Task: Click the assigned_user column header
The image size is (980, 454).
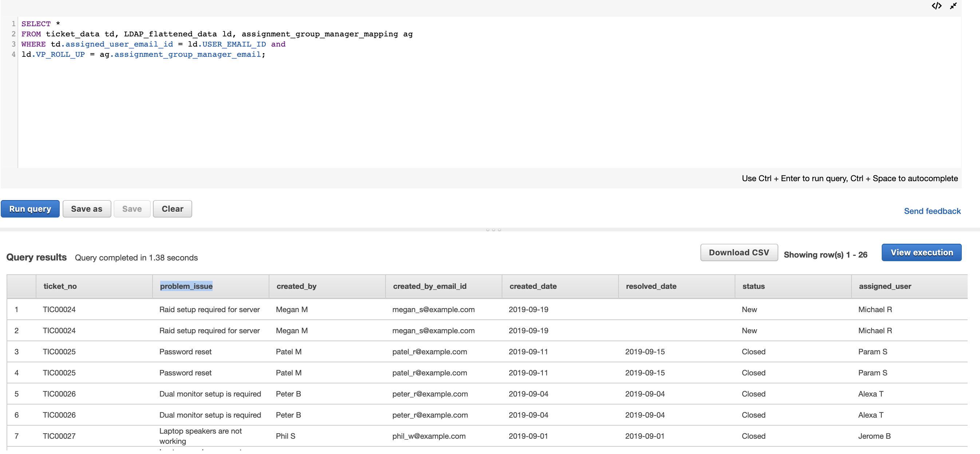Action: pos(885,286)
